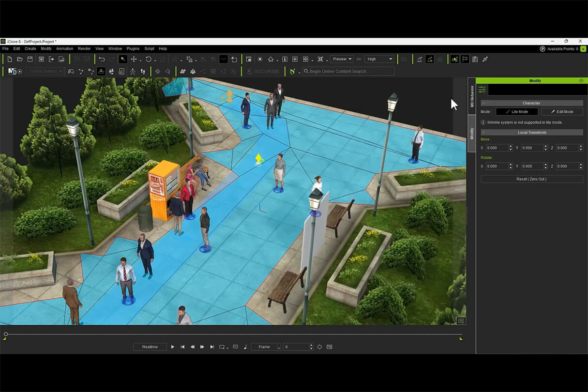
Task: Click the Reset (Zero Out) button
Action: [531, 179]
